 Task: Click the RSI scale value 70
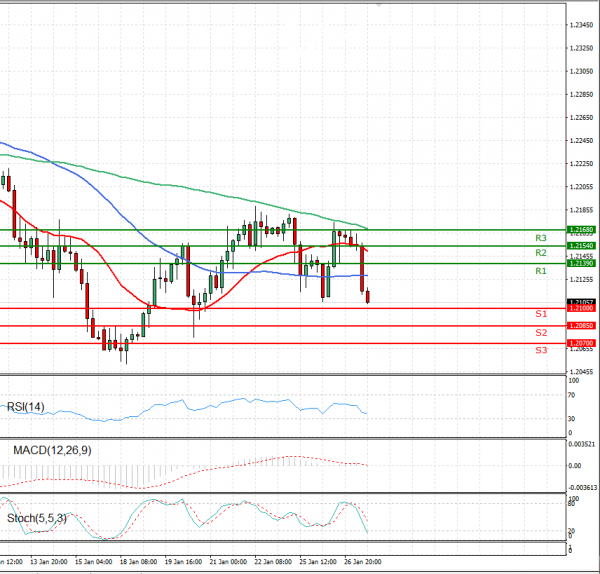click(571, 395)
